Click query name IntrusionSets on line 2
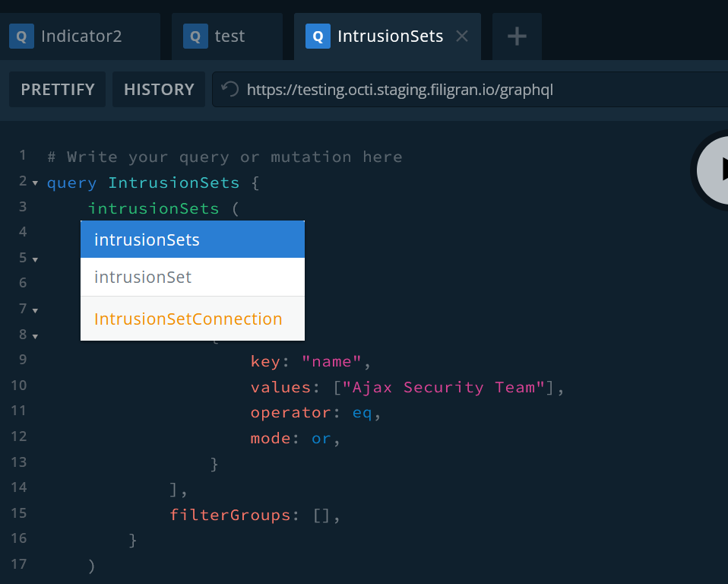The width and height of the screenshot is (728, 584). 174,182
